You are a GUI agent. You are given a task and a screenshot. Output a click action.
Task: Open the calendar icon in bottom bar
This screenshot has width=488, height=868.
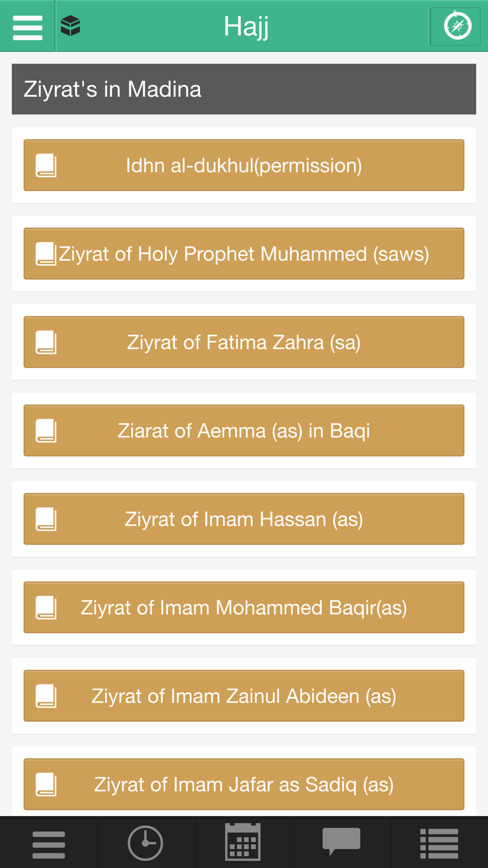pos(243,842)
